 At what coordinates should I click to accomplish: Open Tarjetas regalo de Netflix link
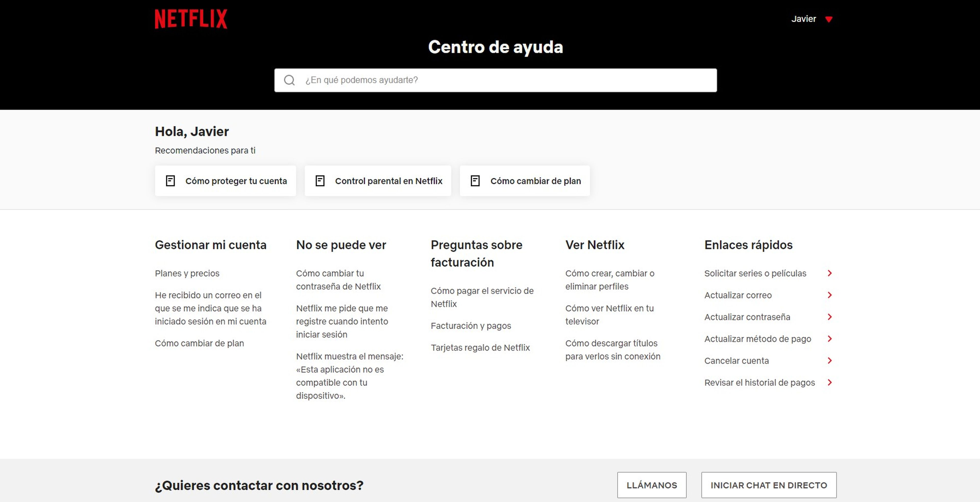click(x=480, y=348)
